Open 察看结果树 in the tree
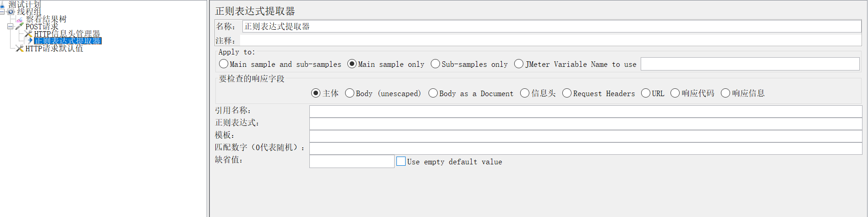The image size is (868, 217). [46, 19]
